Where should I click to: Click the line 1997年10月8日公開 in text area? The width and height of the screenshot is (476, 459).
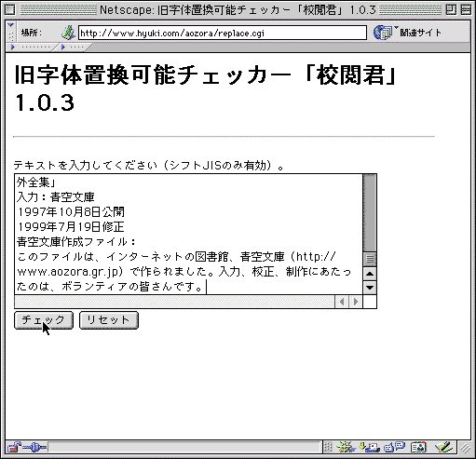coord(71,212)
